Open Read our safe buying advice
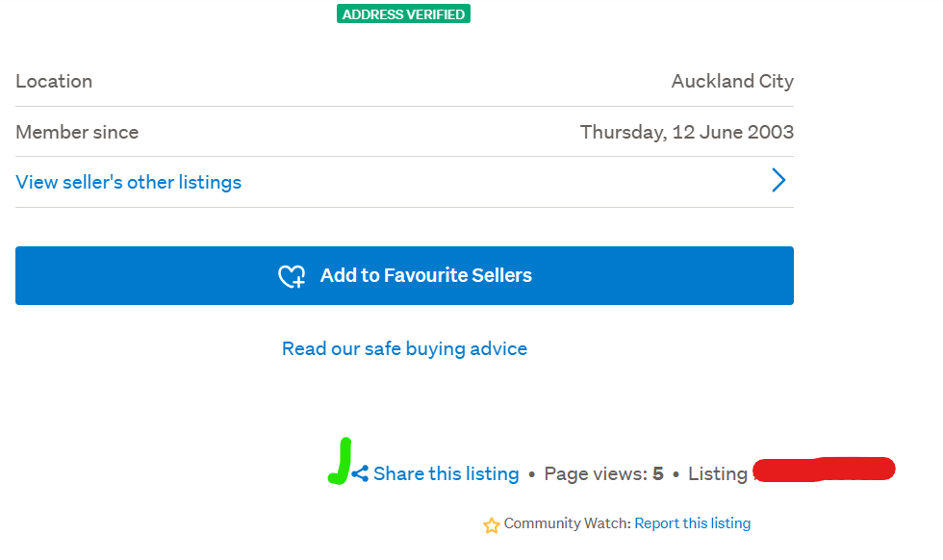The height and width of the screenshot is (560, 943). point(404,348)
